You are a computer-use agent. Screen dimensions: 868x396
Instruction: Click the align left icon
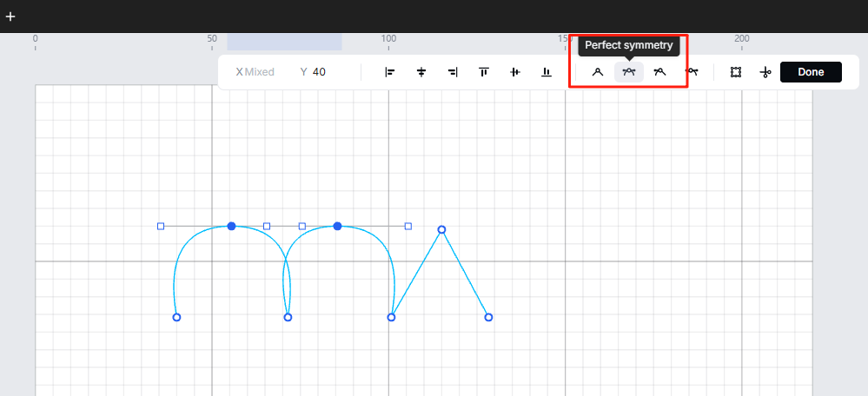pyautogui.click(x=390, y=72)
